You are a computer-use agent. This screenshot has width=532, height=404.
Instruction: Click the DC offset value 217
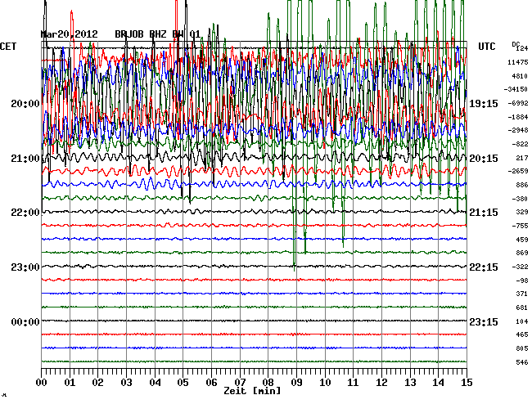coord(522,158)
